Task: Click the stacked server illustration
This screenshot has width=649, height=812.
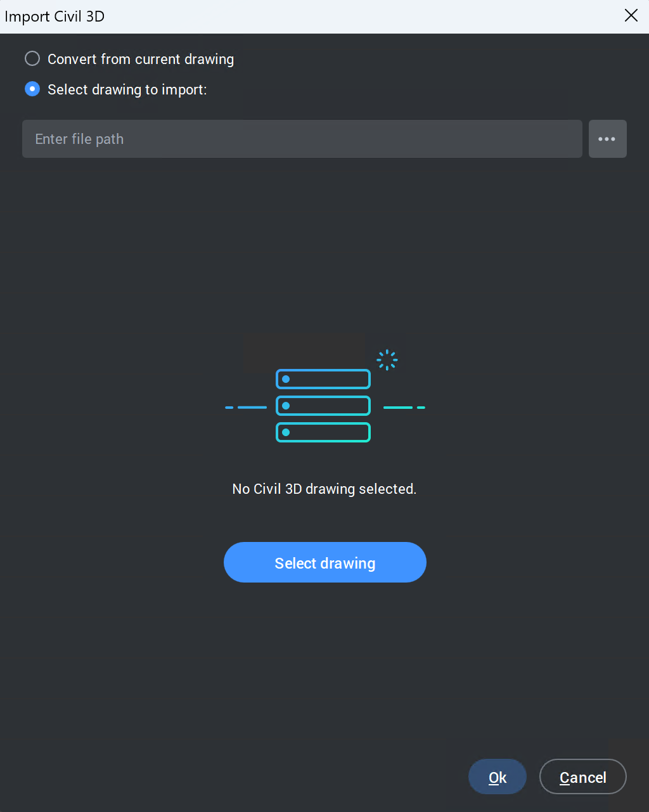Action: point(323,406)
